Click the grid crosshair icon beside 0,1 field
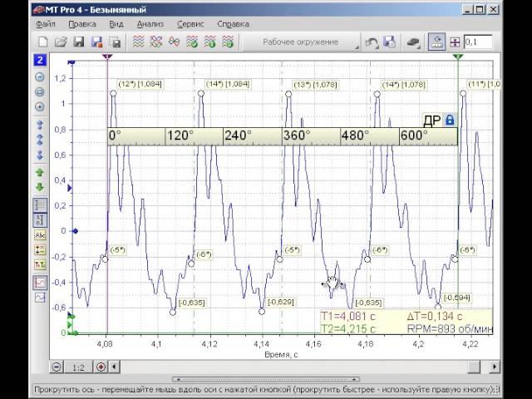Screen dimensions: 532x399 point(455,42)
